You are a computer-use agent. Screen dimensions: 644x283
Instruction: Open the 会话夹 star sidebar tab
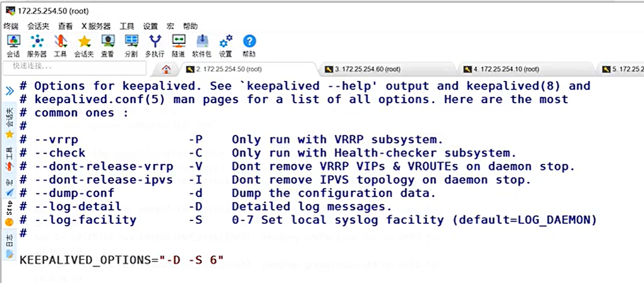coord(10,124)
